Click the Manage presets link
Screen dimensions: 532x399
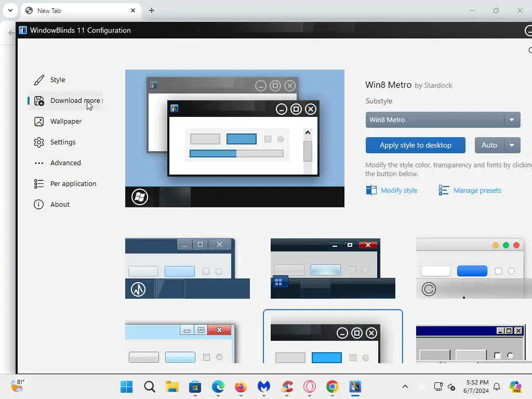(477, 190)
